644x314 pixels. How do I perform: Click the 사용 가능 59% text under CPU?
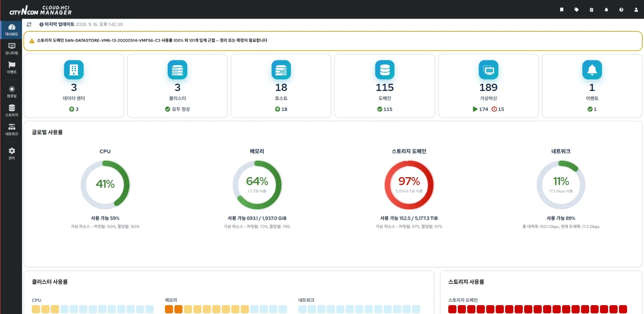coord(105,218)
